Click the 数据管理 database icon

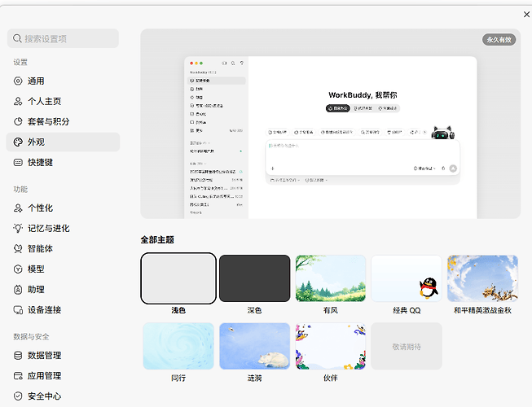(x=18, y=356)
